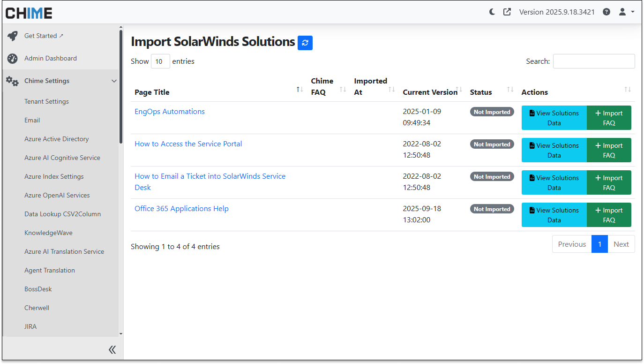Image resolution: width=644 pixels, height=364 pixels.
Task: Sort by Current Version column
Action: click(433, 87)
